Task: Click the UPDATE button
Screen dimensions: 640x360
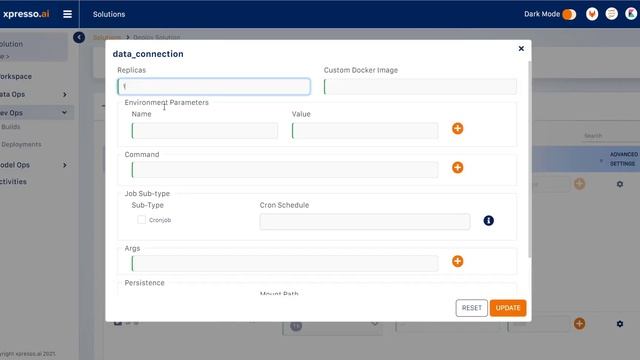Action: pos(508,308)
